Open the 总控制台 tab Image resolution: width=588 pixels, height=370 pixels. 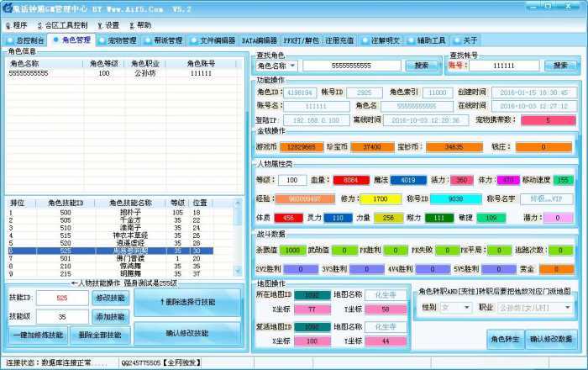[x=26, y=40]
